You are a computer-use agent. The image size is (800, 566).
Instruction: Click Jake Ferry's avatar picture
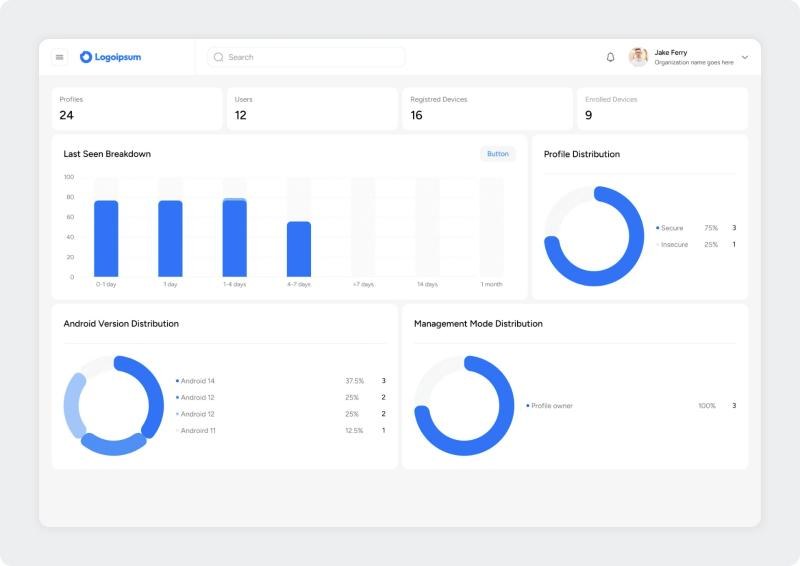tap(638, 57)
